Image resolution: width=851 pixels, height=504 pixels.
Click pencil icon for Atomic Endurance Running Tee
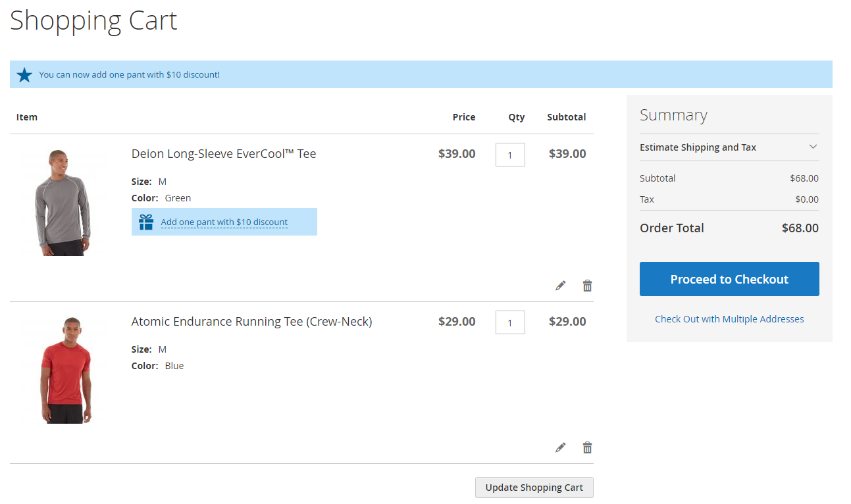[x=560, y=447]
